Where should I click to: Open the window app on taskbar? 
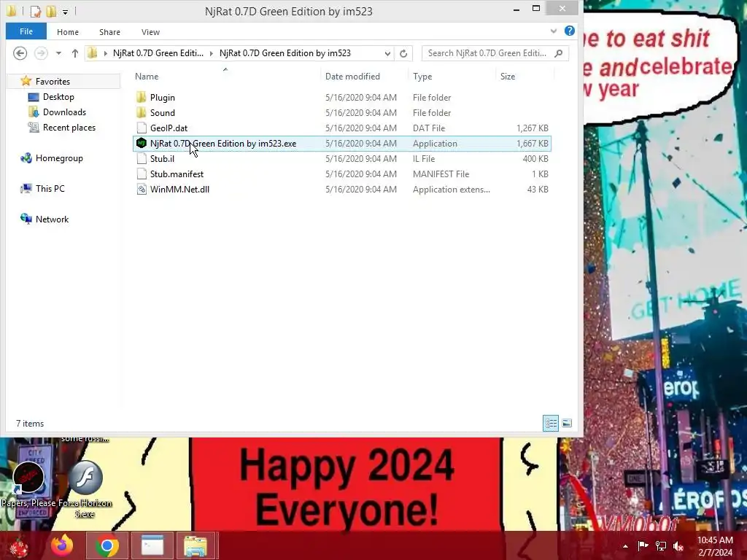click(152, 545)
